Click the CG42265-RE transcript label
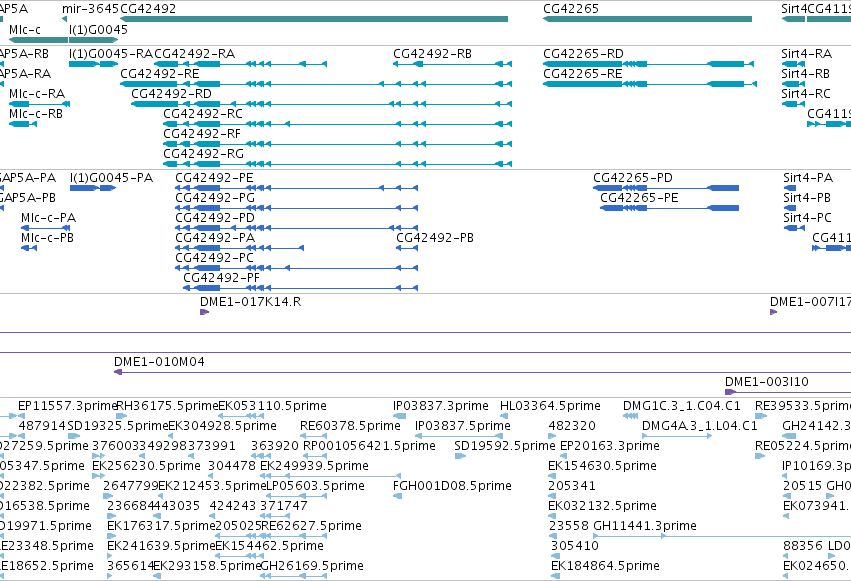This screenshot has height=581, width=851. coord(582,74)
